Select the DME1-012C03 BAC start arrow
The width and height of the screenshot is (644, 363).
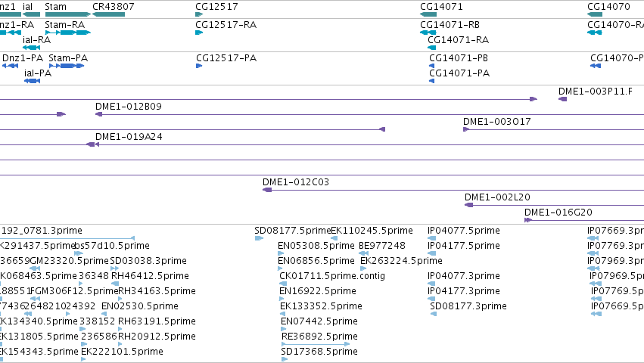click(267, 190)
